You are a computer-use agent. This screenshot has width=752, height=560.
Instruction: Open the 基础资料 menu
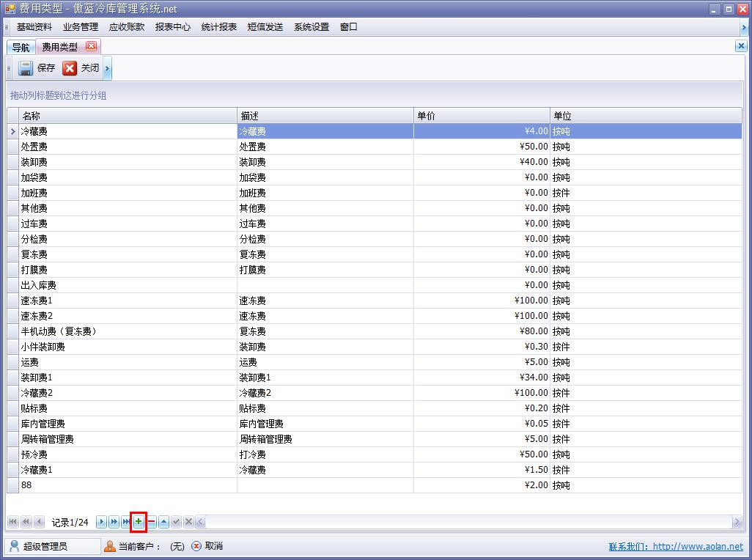point(34,27)
